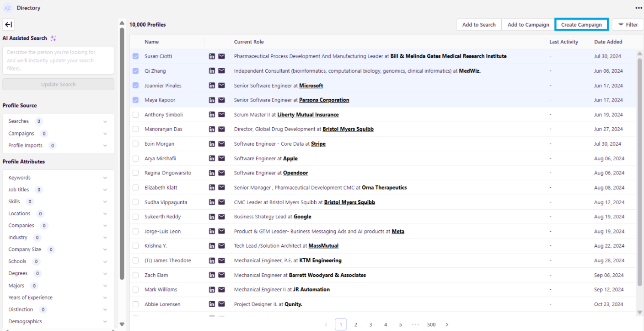
Task: Navigate to page 5
Action: pyautogui.click(x=400, y=325)
